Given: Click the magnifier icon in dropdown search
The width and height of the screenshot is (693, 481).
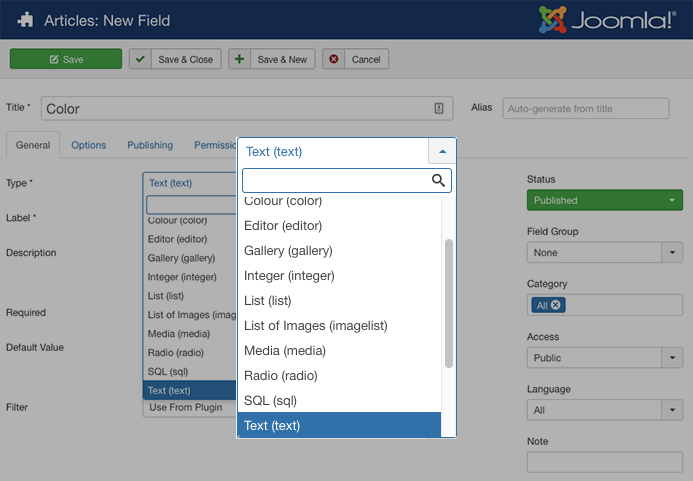Looking at the screenshot, I should pyautogui.click(x=438, y=180).
